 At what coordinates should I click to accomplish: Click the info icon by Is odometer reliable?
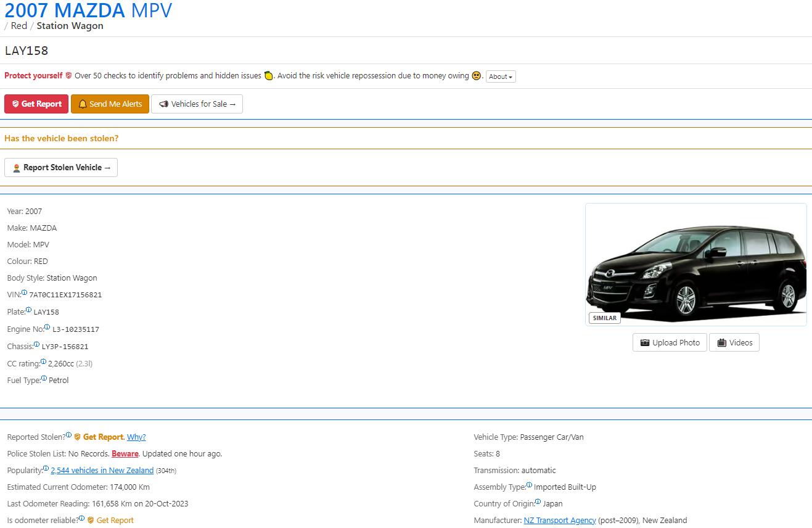pos(82,518)
